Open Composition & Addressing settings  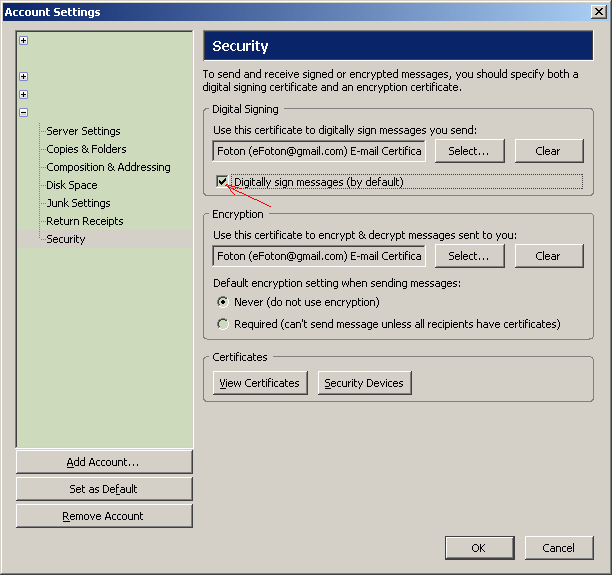108,167
